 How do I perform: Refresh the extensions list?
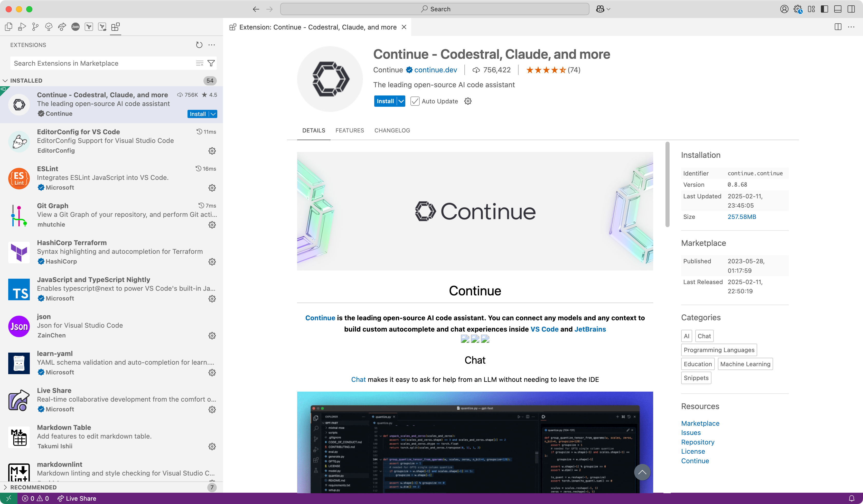(x=199, y=45)
